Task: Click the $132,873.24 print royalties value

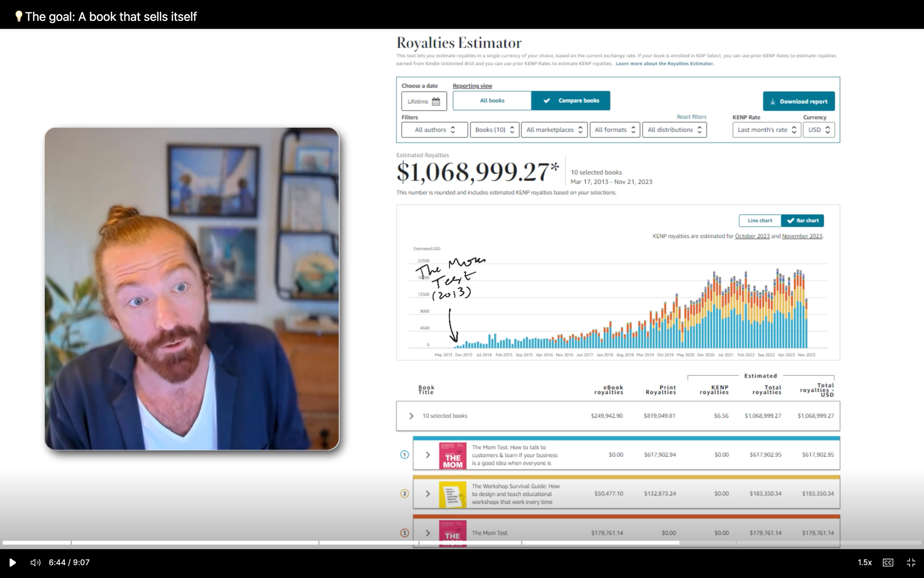Action: [x=660, y=493]
